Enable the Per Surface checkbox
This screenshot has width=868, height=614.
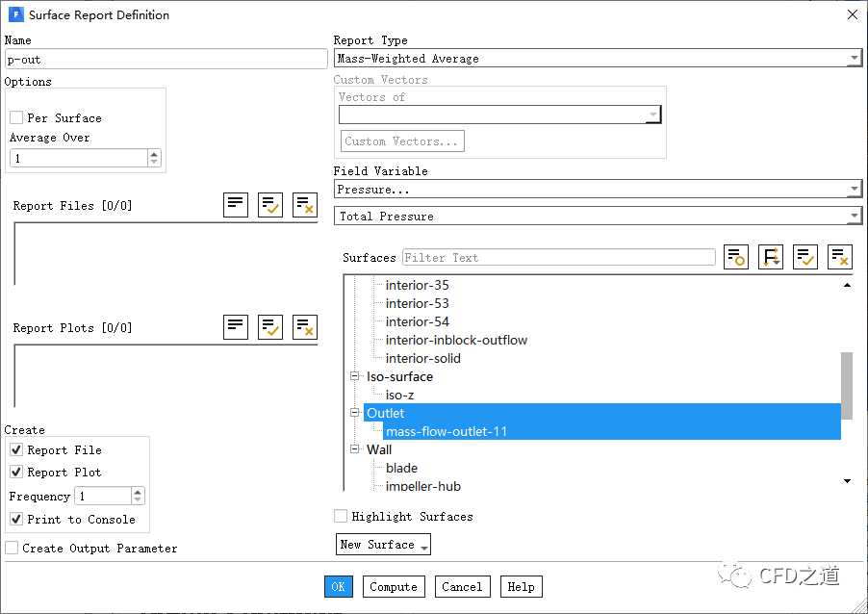[x=16, y=117]
